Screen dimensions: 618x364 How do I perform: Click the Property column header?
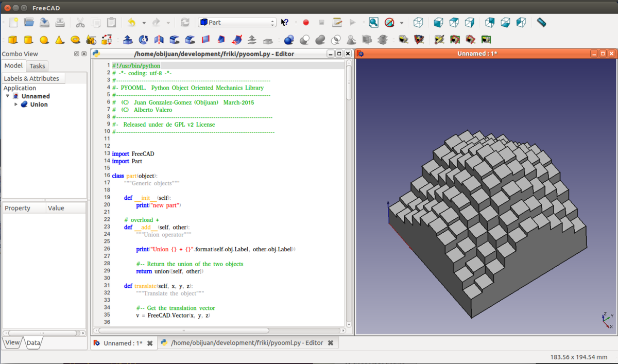pyautogui.click(x=18, y=208)
